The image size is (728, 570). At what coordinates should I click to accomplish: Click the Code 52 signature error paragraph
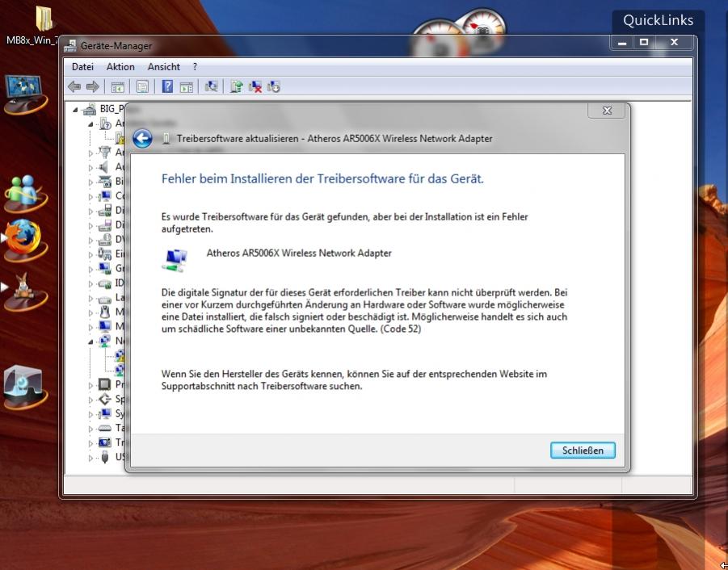[364, 311]
